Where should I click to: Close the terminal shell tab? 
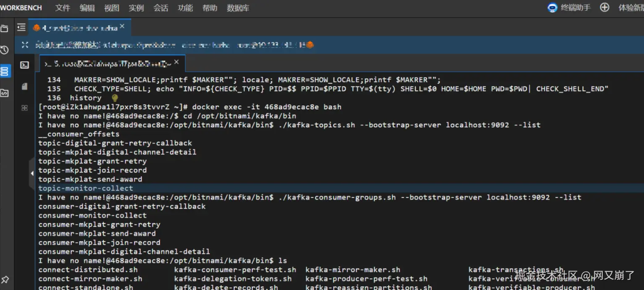(x=176, y=62)
